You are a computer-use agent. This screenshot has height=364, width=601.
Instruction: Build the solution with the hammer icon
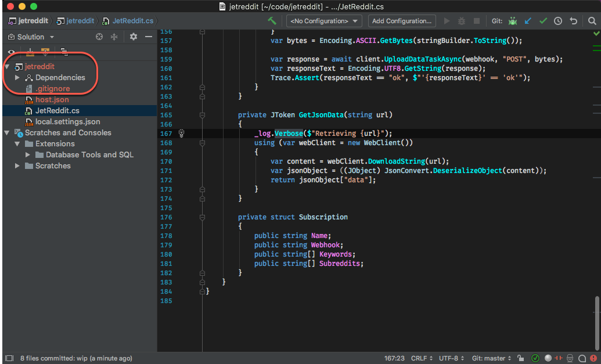point(272,21)
